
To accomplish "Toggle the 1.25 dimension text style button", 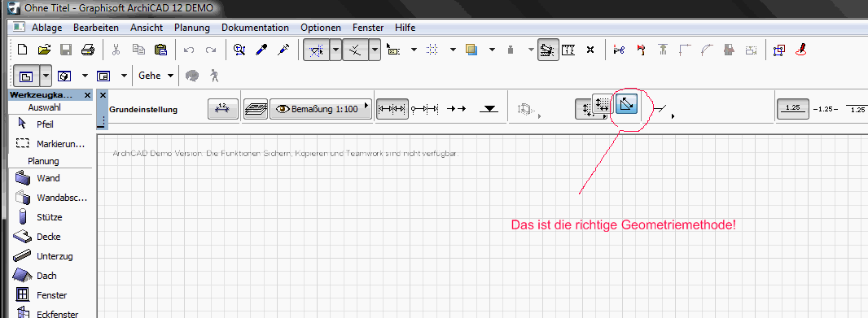I will pyautogui.click(x=793, y=108).
